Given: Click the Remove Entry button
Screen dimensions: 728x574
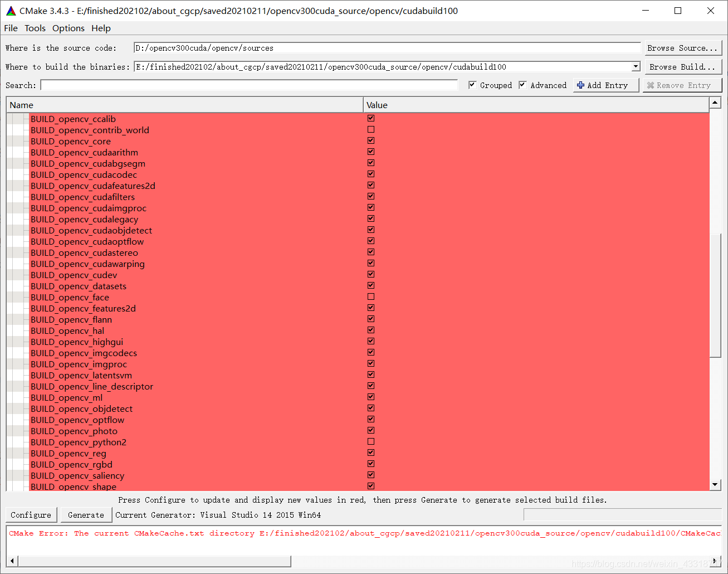Looking at the screenshot, I should pos(682,85).
